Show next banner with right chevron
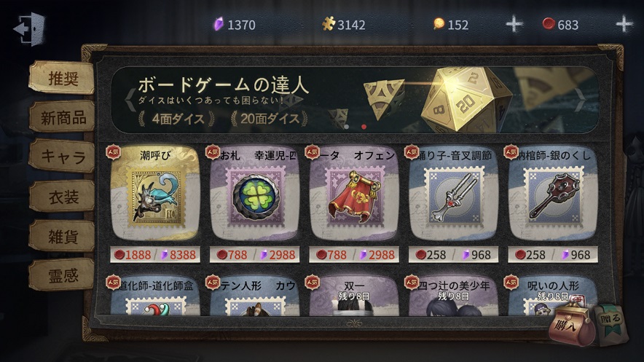 tap(579, 100)
